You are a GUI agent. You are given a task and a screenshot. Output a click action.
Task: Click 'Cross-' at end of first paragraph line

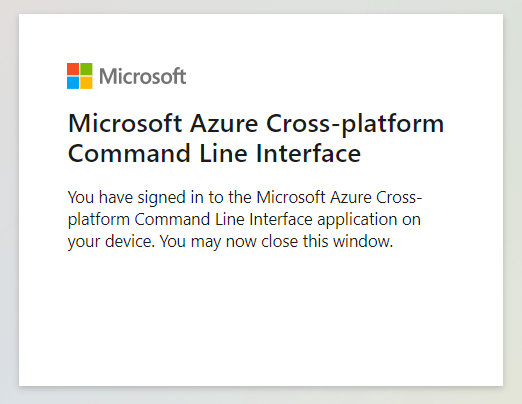399,197
